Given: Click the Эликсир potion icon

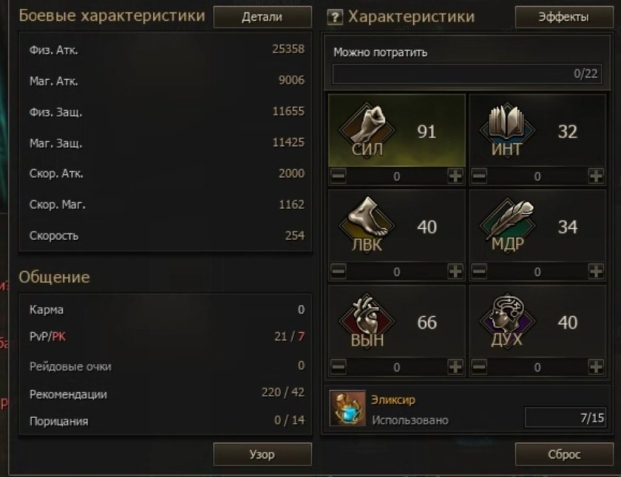Looking at the screenshot, I should (x=348, y=408).
